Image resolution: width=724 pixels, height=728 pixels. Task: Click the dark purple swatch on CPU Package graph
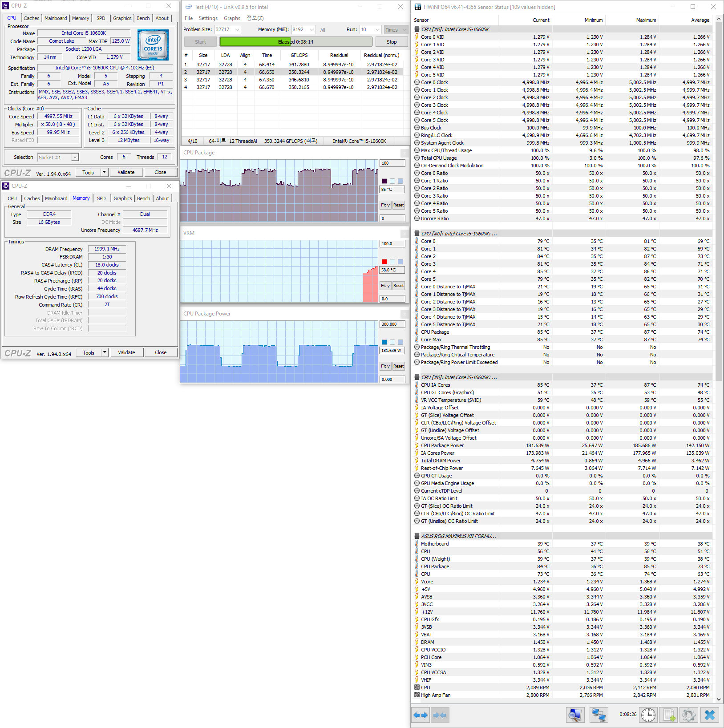click(384, 181)
